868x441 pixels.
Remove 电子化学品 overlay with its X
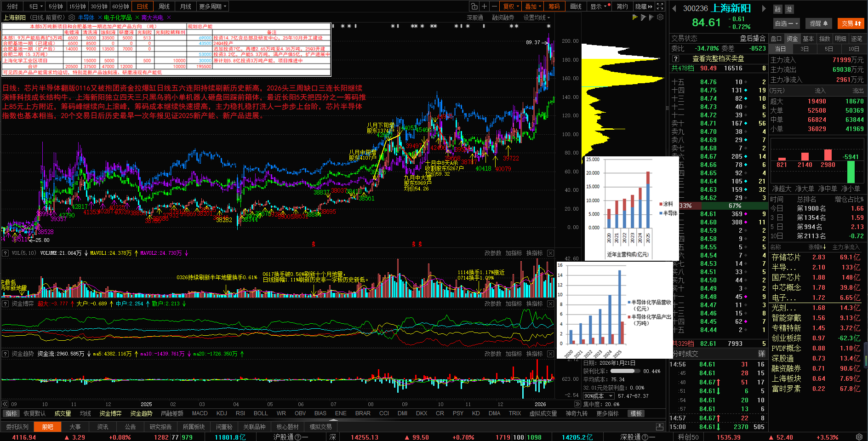click(137, 17)
